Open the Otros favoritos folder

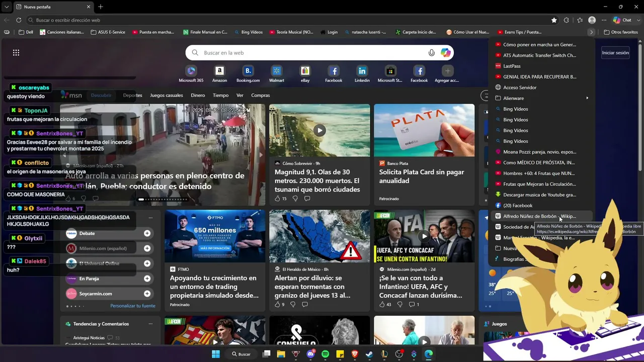620,32
